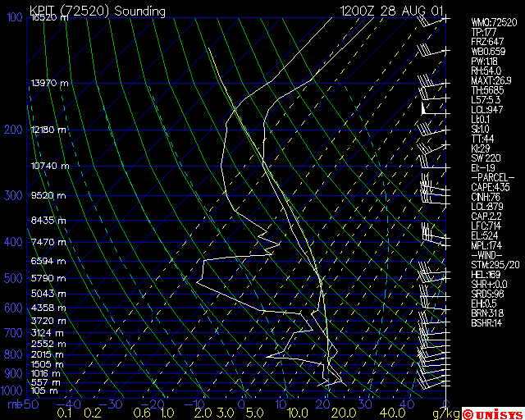The height and width of the screenshot is (420, 525).
Task: Click the wind barb at 200 mb level
Action: [x=432, y=130]
